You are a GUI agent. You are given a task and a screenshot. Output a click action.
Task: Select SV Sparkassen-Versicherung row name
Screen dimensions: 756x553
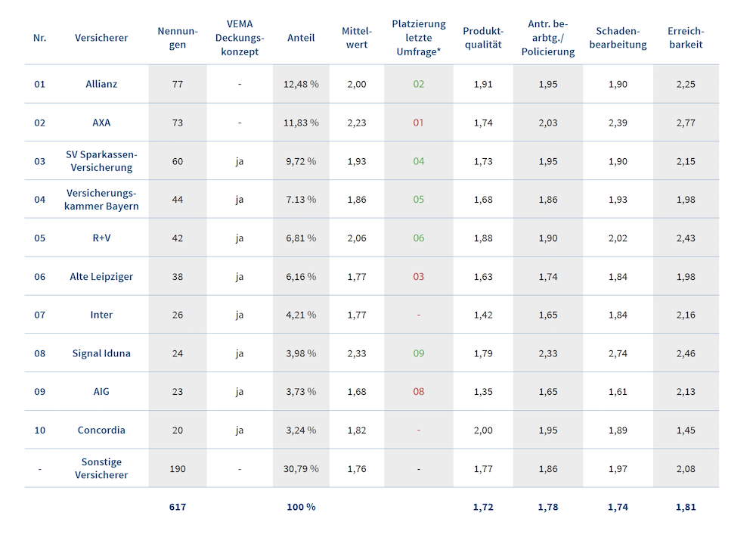(x=101, y=161)
